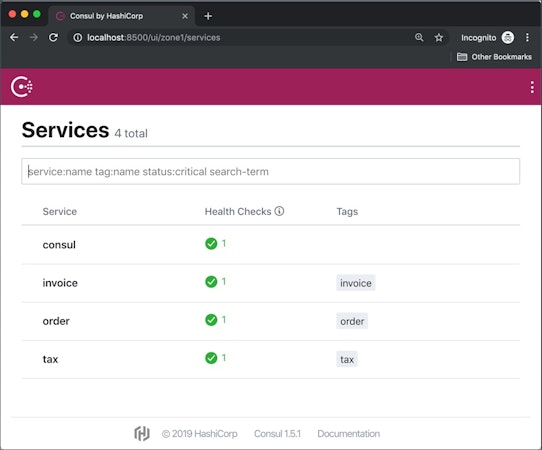Screen dimensions: 542x450
Task: Click the Tags column header
Action: pyautogui.click(x=347, y=212)
